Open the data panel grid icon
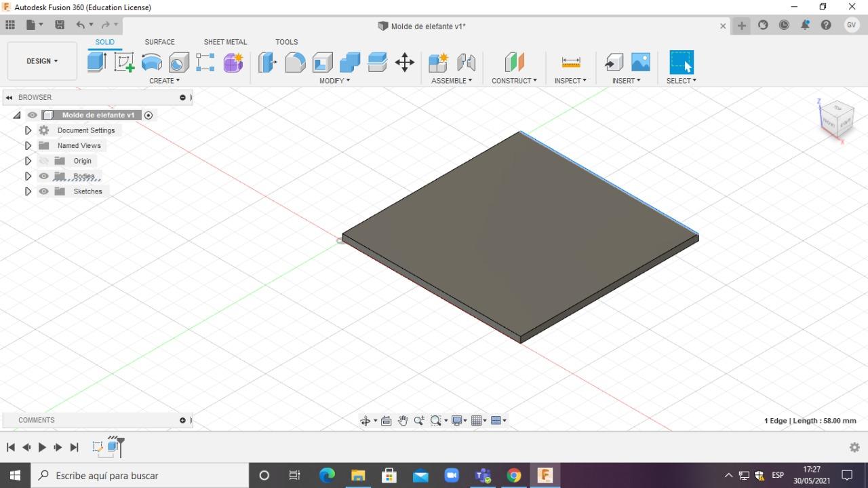This screenshot has height=488, width=868. pos(10,25)
